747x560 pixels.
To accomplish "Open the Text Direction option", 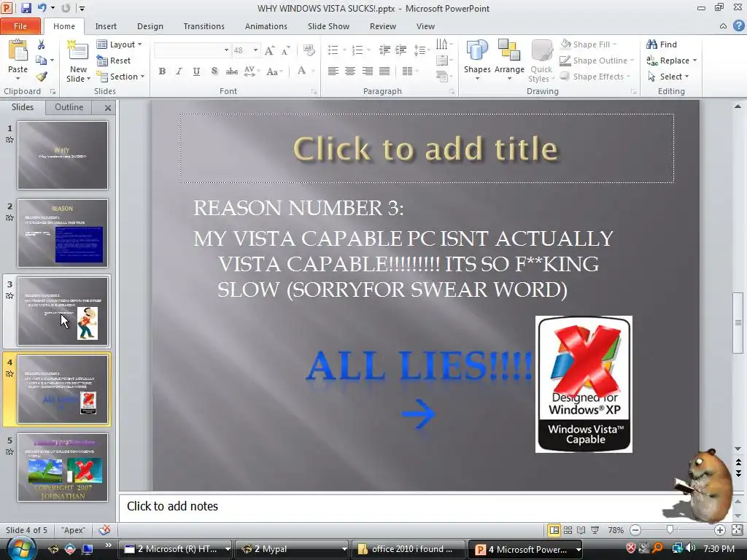I will (443, 44).
